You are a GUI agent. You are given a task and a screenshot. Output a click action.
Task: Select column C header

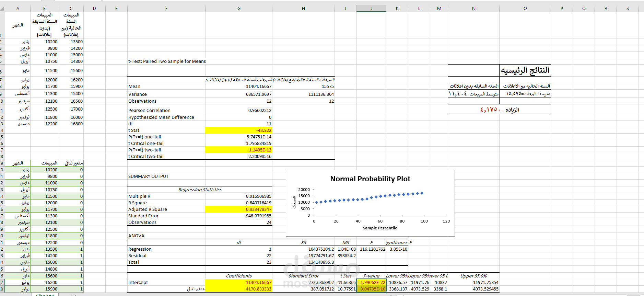pyautogui.click(x=71, y=8)
